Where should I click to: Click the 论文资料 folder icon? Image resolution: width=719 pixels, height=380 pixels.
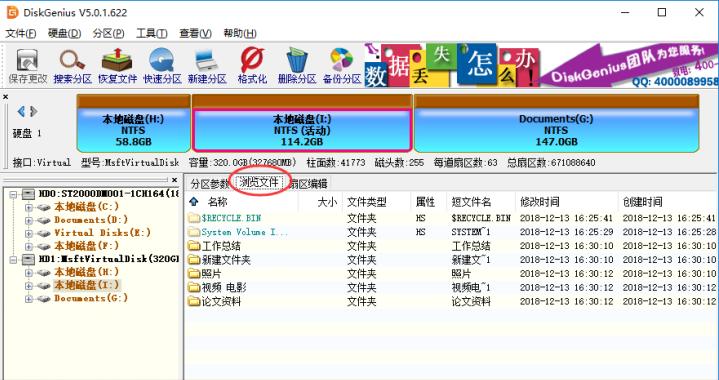(194, 302)
